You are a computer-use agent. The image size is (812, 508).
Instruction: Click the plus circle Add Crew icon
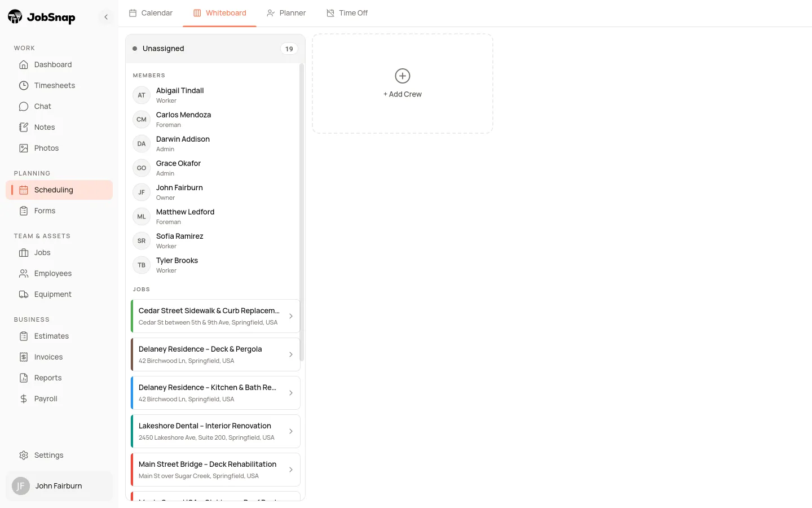click(x=403, y=76)
